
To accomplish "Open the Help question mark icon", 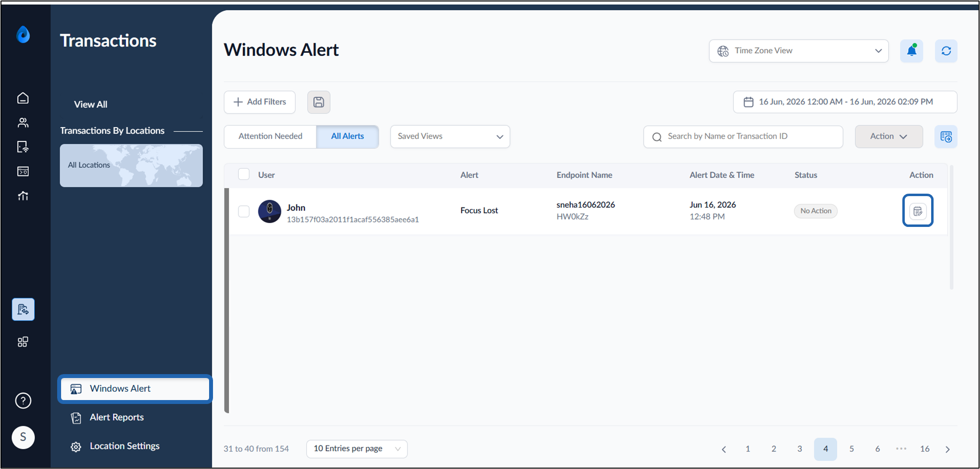I will pyautogui.click(x=23, y=401).
